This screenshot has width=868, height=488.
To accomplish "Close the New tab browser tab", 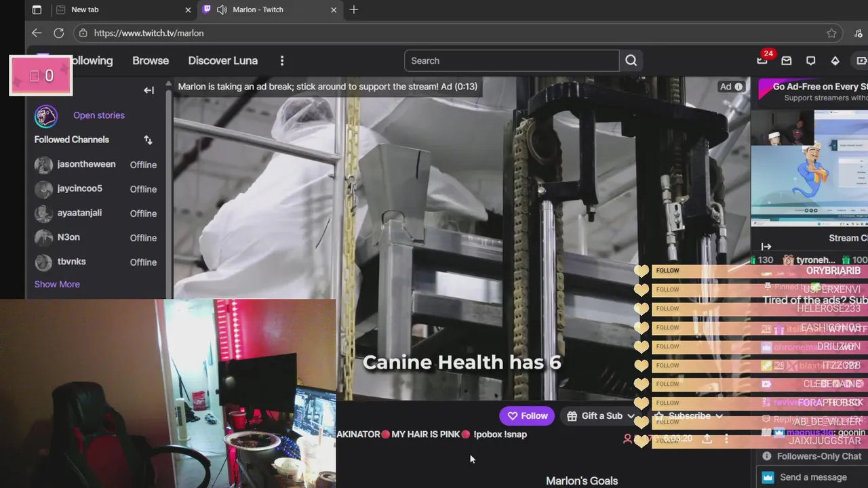I will click(x=188, y=9).
